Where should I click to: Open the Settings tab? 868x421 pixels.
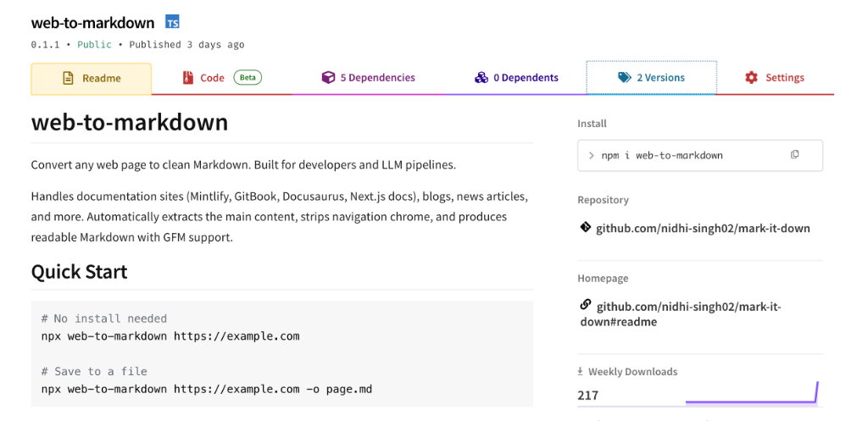tap(775, 78)
